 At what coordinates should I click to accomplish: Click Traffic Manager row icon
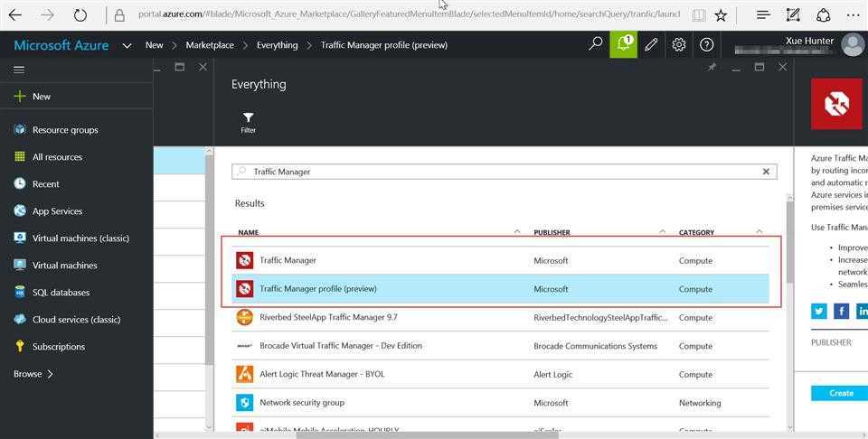tap(245, 260)
